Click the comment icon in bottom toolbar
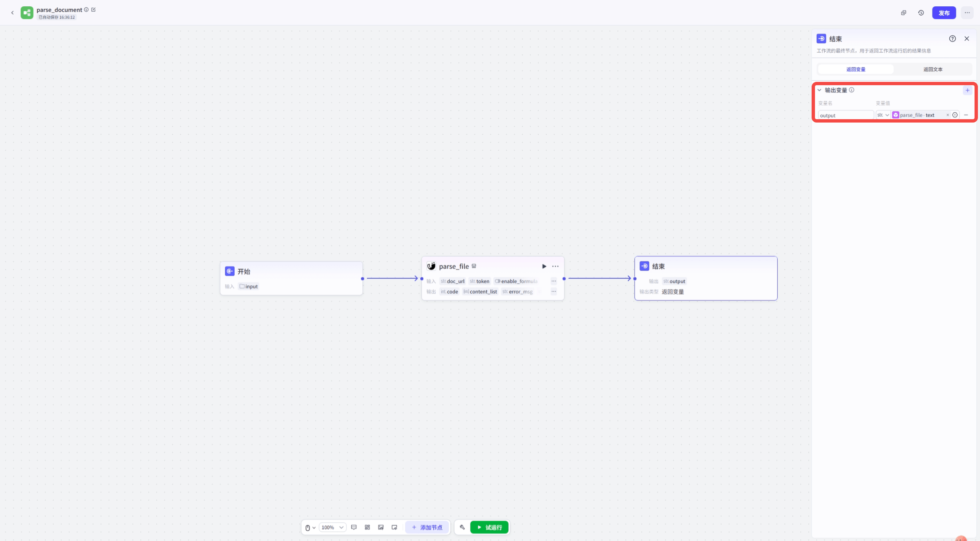This screenshot has width=980, height=541. point(354,527)
